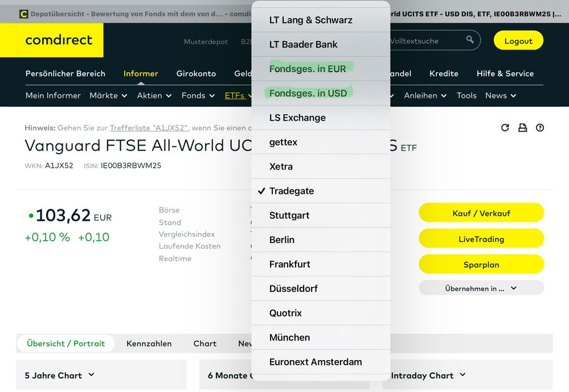Screen dimensions: 569x392
Task: Follow the Trefferliste "A1JX52" link
Action: [149, 127]
